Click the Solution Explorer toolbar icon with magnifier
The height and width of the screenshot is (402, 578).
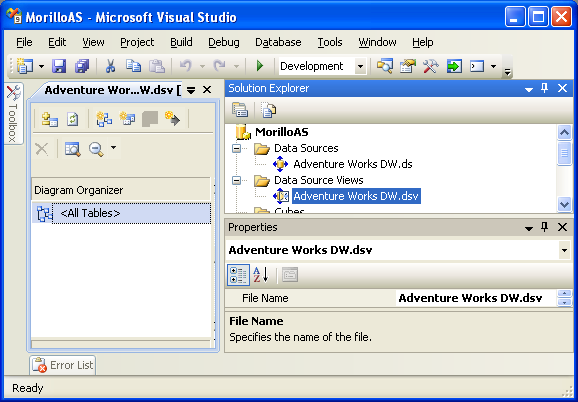tap(384, 66)
